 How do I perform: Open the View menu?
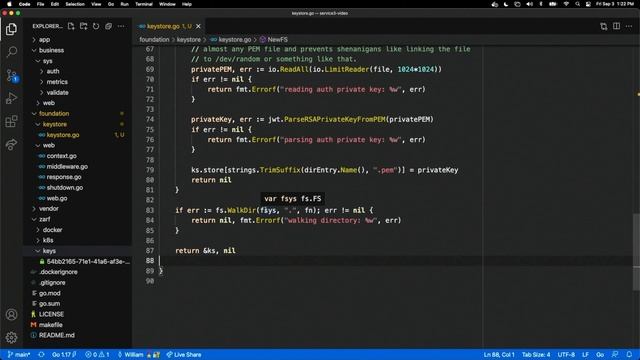click(96, 4)
